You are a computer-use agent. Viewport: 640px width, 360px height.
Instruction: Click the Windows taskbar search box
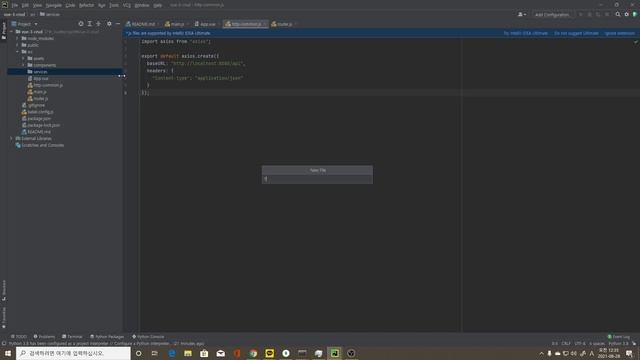[x=73, y=353]
